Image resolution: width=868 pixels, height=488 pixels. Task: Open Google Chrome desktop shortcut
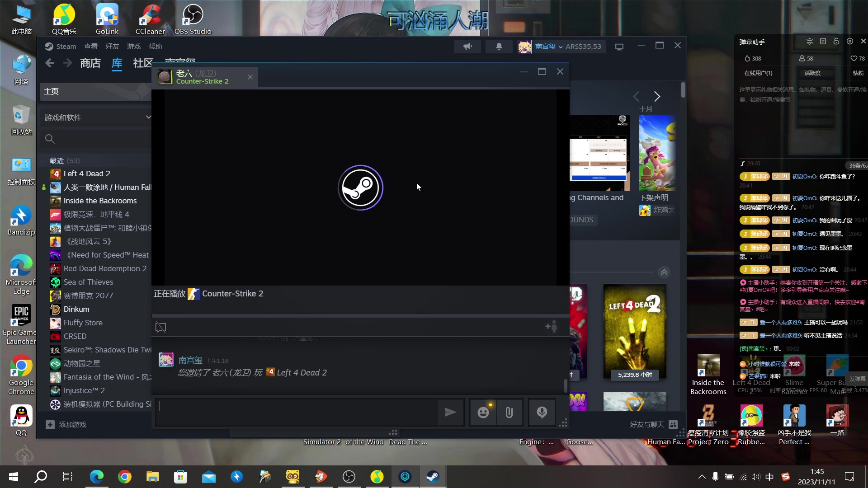click(21, 375)
